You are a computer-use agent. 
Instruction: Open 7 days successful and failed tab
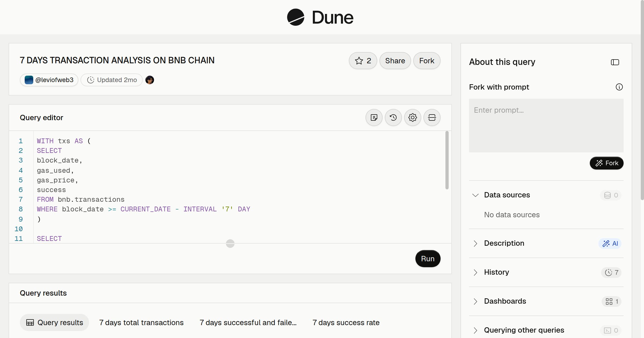tap(248, 322)
